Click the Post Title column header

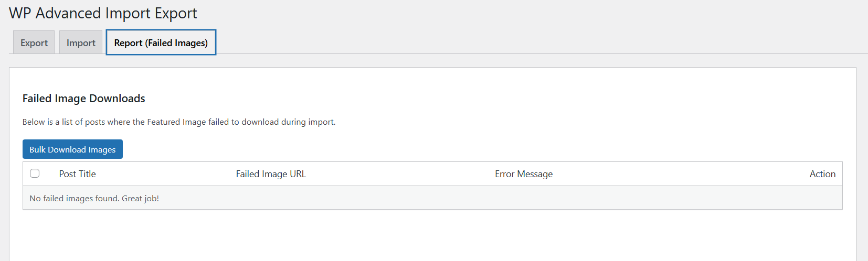pyautogui.click(x=77, y=174)
